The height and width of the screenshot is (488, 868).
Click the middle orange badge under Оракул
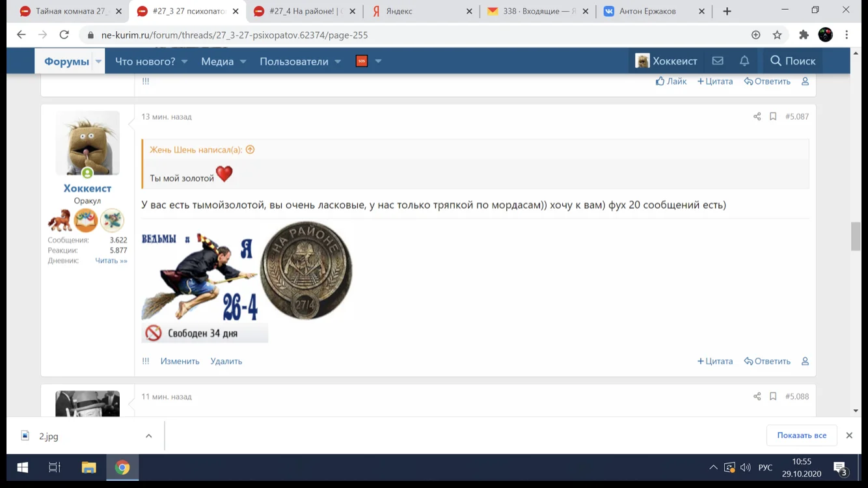pyautogui.click(x=85, y=221)
